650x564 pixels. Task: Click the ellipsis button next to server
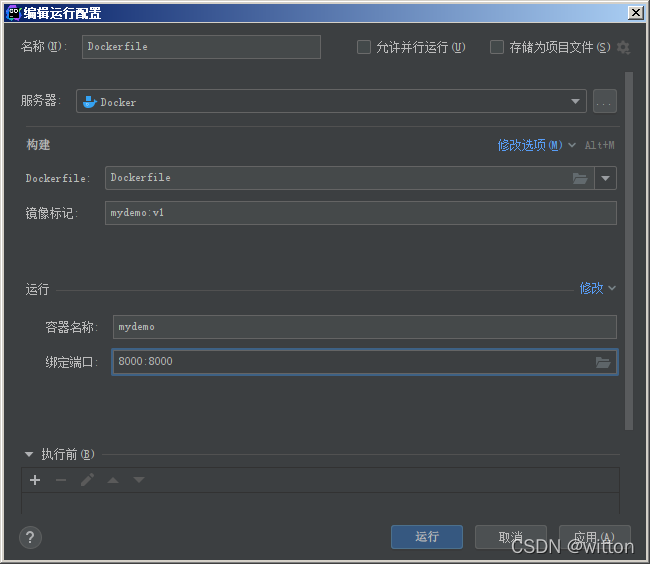605,101
